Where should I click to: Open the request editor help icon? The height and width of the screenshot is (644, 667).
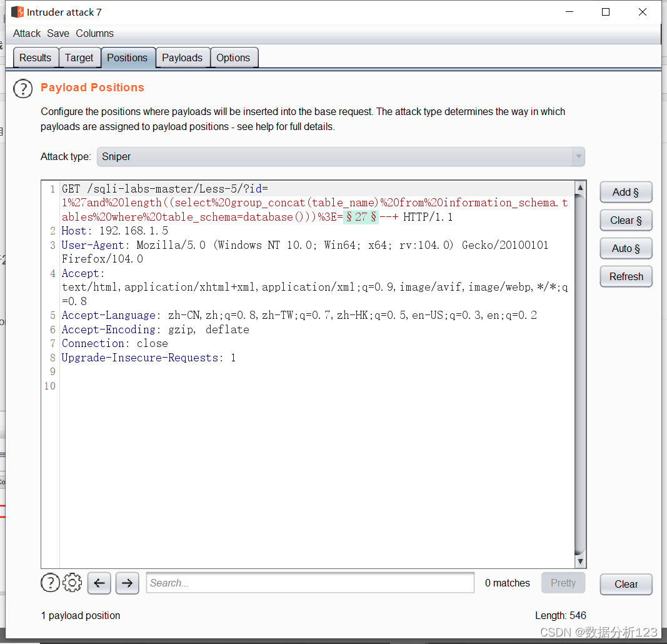[50, 583]
